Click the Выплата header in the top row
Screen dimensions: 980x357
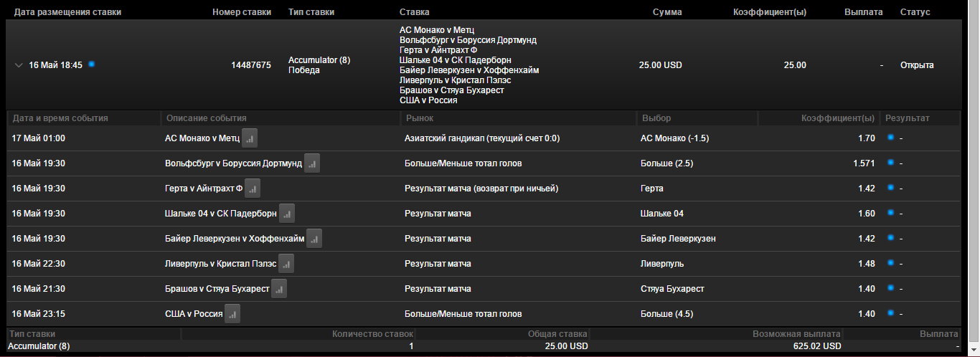point(864,12)
